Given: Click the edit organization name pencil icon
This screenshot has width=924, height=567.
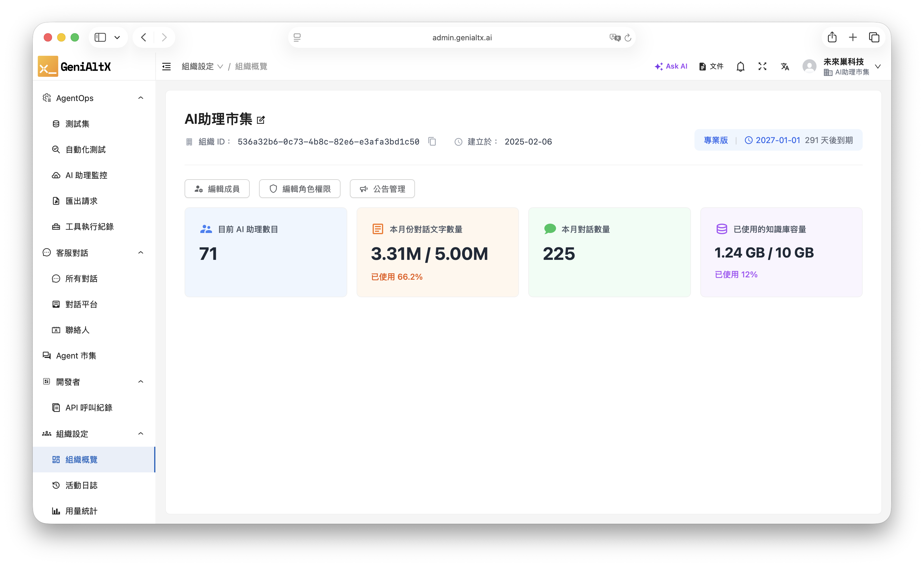Looking at the screenshot, I should (x=260, y=120).
